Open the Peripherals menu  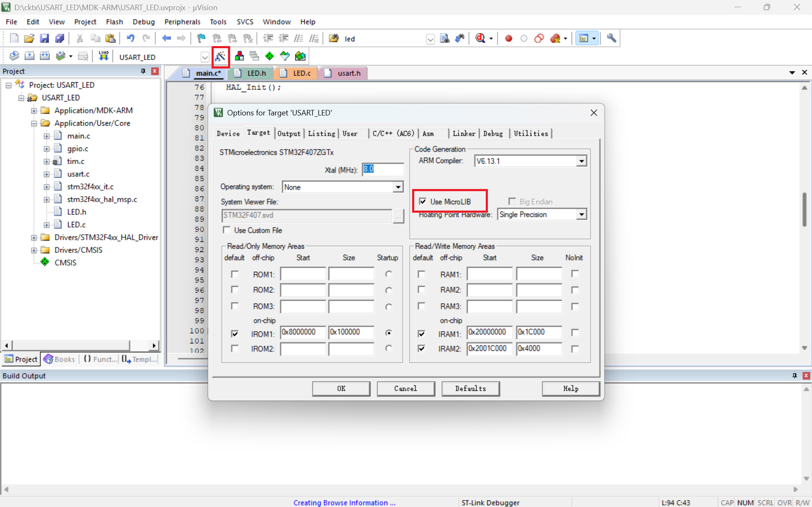click(x=182, y=22)
